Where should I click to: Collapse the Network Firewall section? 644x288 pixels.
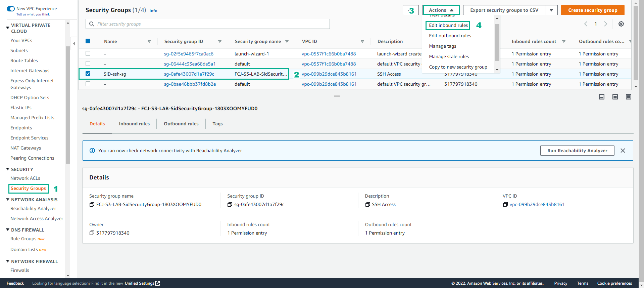click(x=8, y=261)
